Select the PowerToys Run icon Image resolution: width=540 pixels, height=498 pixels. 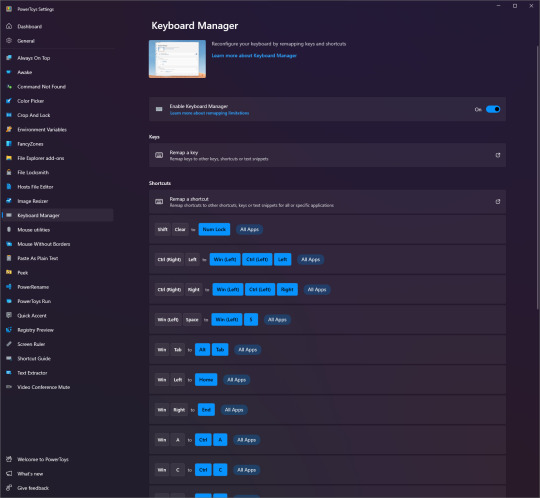tap(9, 301)
